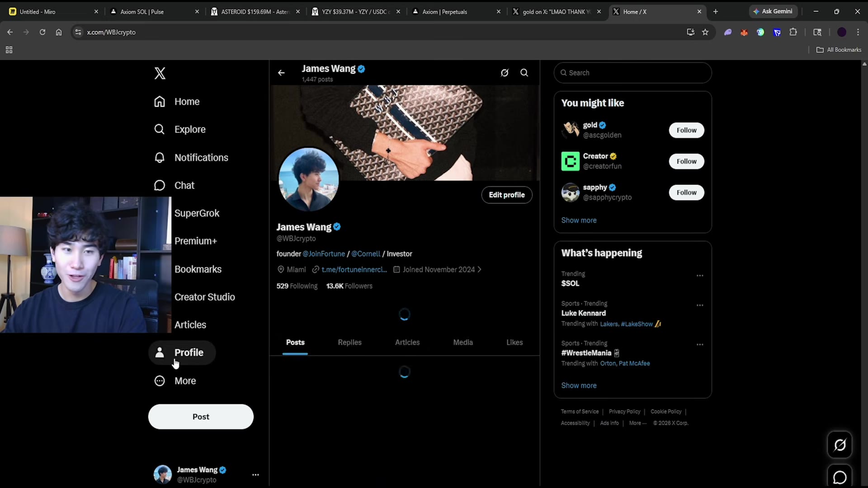Click the Post button
The image size is (868, 488).
point(201,417)
